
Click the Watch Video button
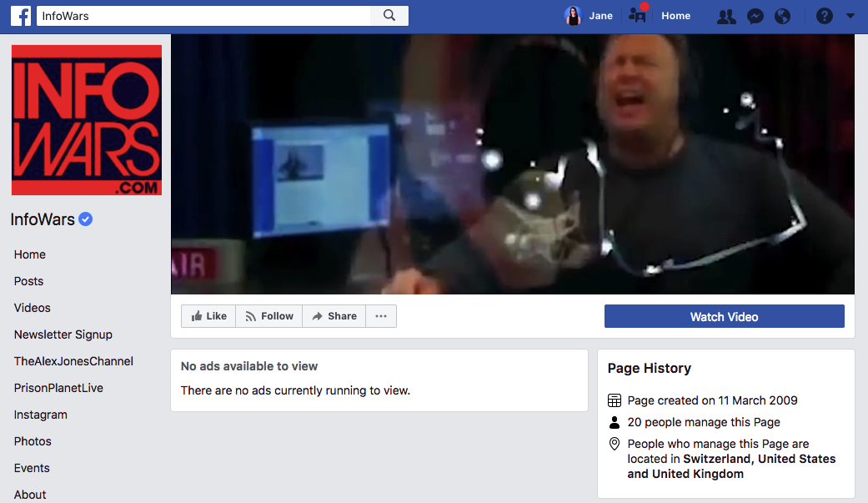pyautogui.click(x=724, y=316)
